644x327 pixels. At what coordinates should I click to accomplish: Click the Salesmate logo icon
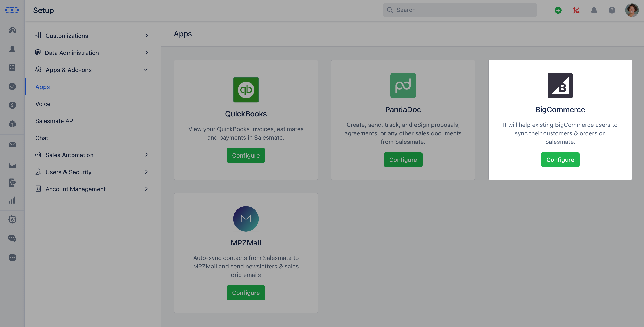pyautogui.click(x=12, y=10)
